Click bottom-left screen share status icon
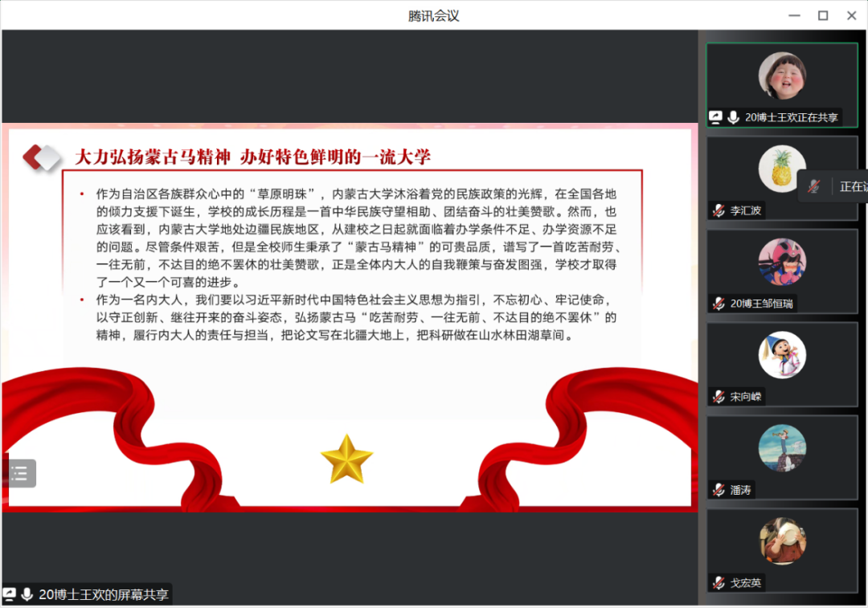The image size is (868, 608). [x=9, y=594]
